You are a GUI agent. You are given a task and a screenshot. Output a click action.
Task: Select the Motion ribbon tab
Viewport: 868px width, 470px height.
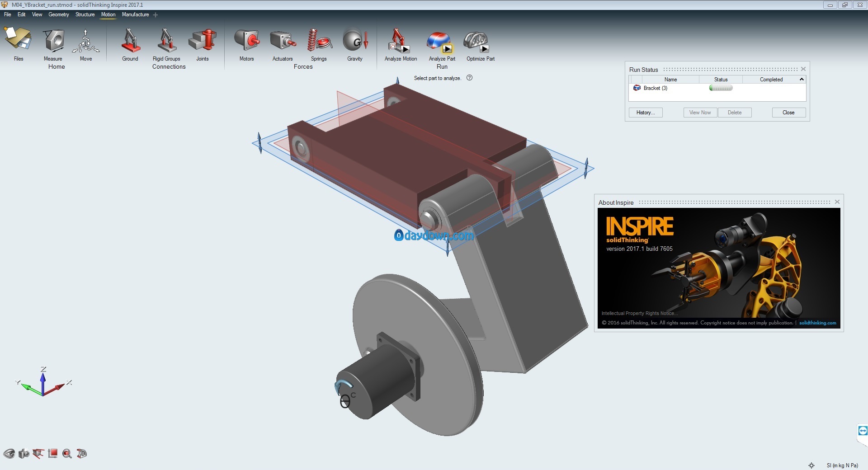pos(108,14)
